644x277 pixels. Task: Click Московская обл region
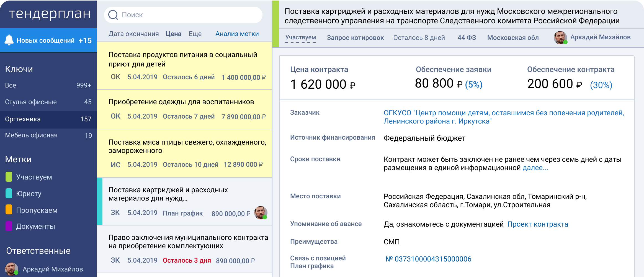513,38
